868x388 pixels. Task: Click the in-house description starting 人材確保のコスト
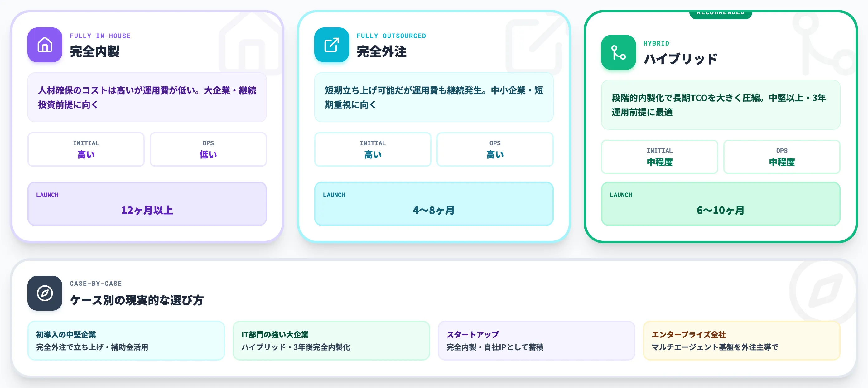(147, 97)
